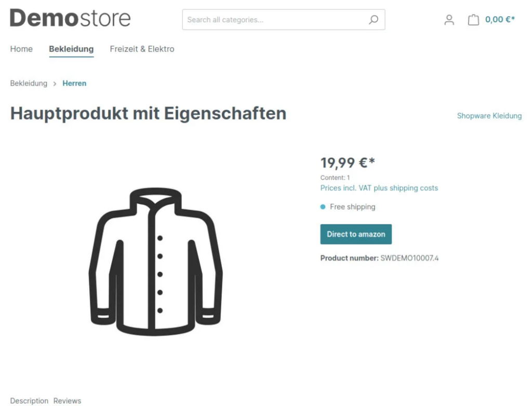
Task: Click the Bekleidung breadcrumb link
Action: (29, 83)
